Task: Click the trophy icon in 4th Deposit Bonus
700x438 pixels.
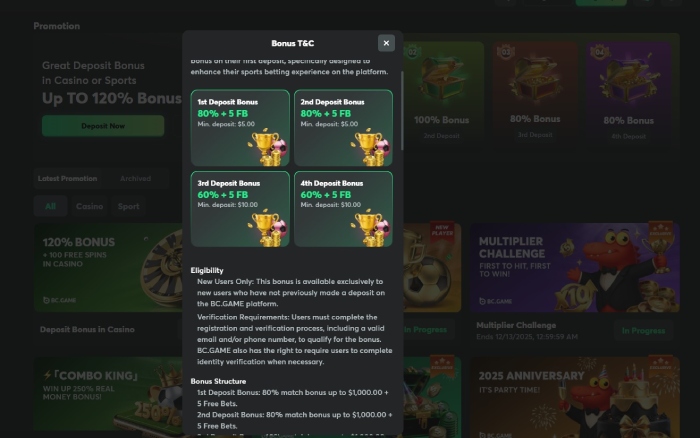Action: tap(370, 228)
